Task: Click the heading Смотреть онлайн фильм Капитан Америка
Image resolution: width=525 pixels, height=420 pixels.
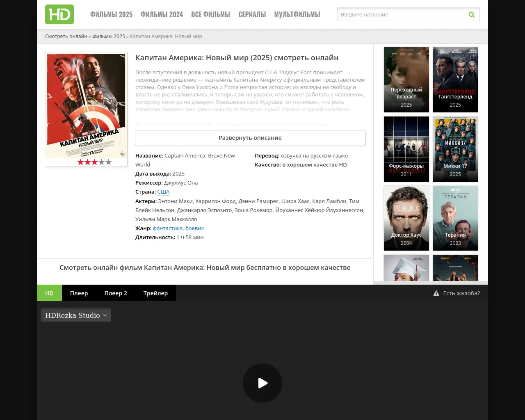Action: click(205, 267)
